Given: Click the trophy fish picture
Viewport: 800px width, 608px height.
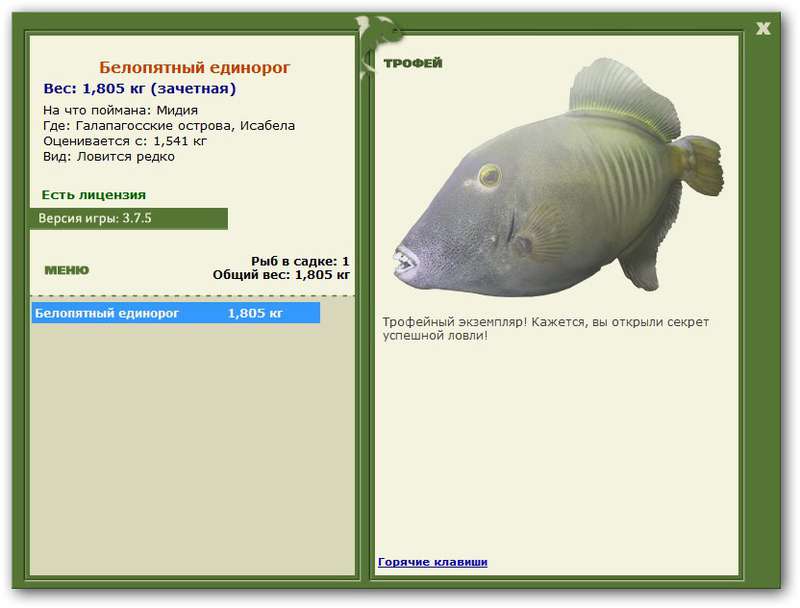Looking at the screenshot, I should point(558,176).
